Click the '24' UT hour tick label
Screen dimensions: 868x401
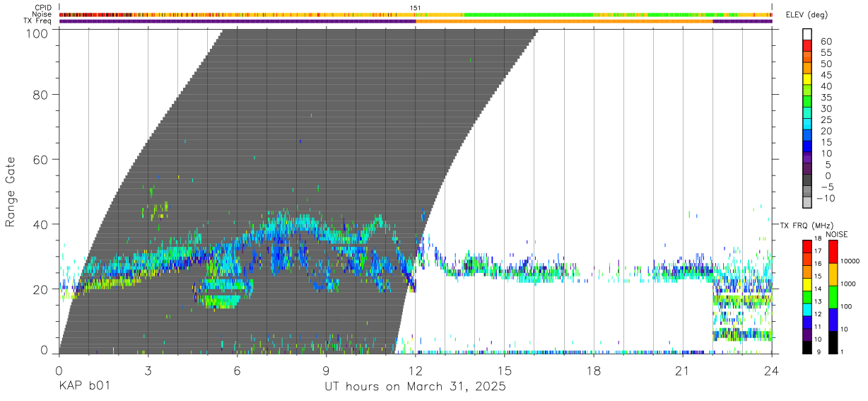[772, 371]
